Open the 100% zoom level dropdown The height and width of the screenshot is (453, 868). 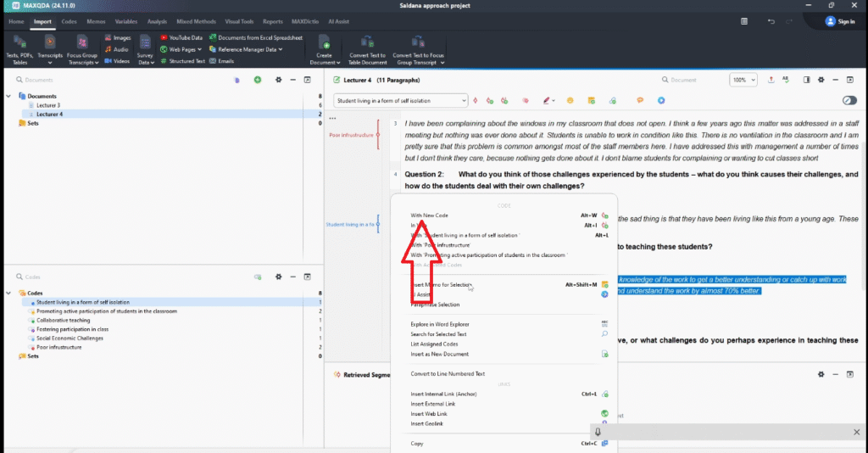pos(743,80)
